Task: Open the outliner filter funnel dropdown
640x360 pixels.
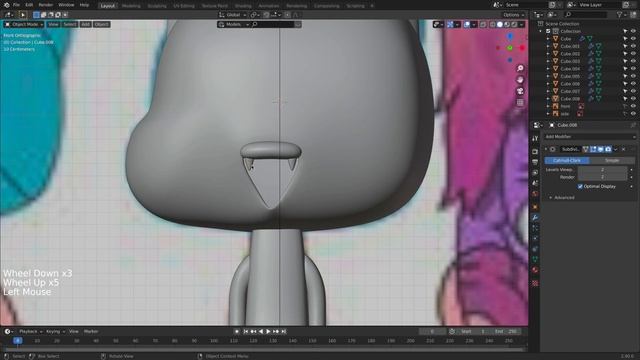Action: point(621,15)
